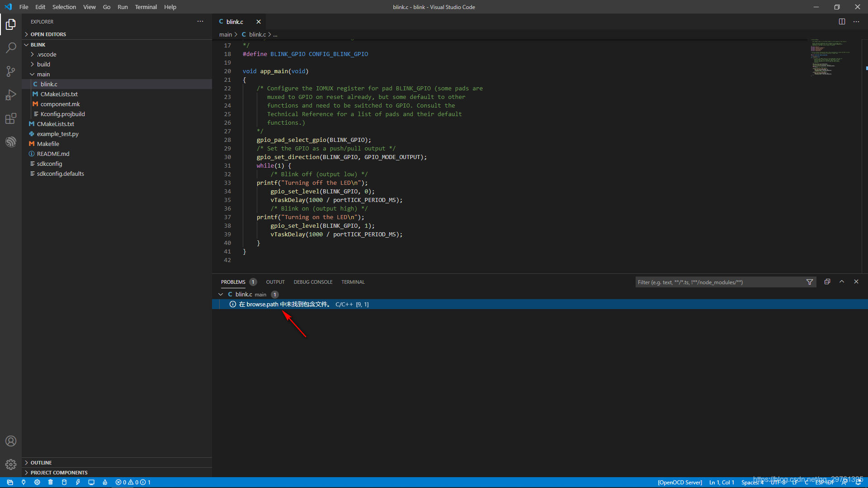Open Kconfig.projbuild in the main folder
Screen dimensions: 868x488
point(117,114)
